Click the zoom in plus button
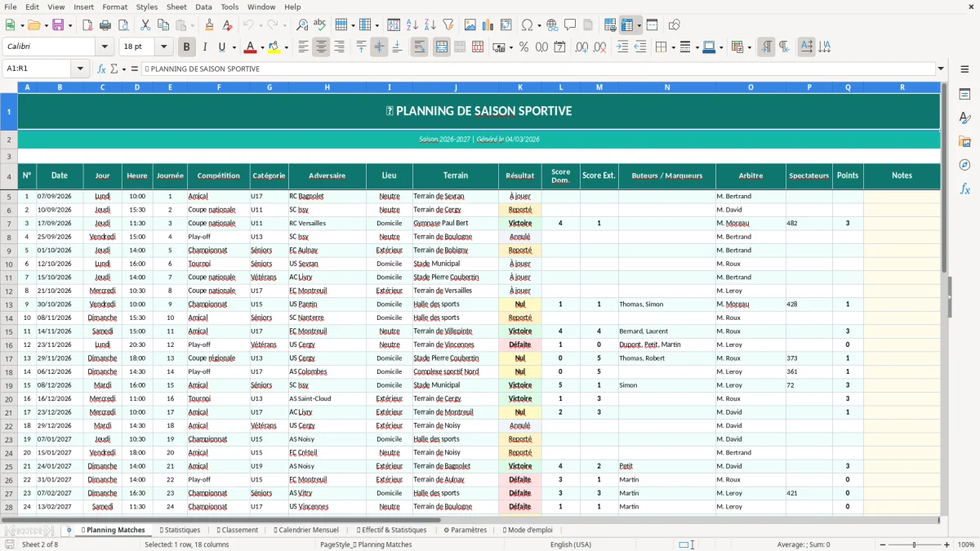 947,544
